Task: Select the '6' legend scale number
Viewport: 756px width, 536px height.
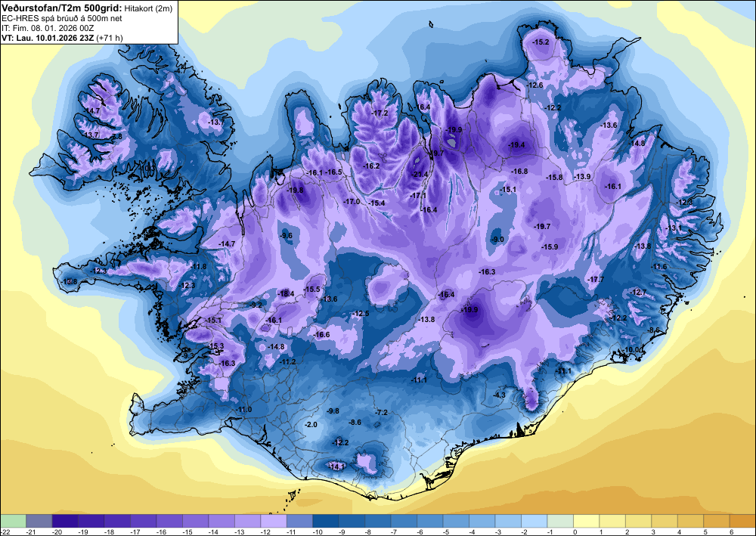Action: tap(730, 531)
